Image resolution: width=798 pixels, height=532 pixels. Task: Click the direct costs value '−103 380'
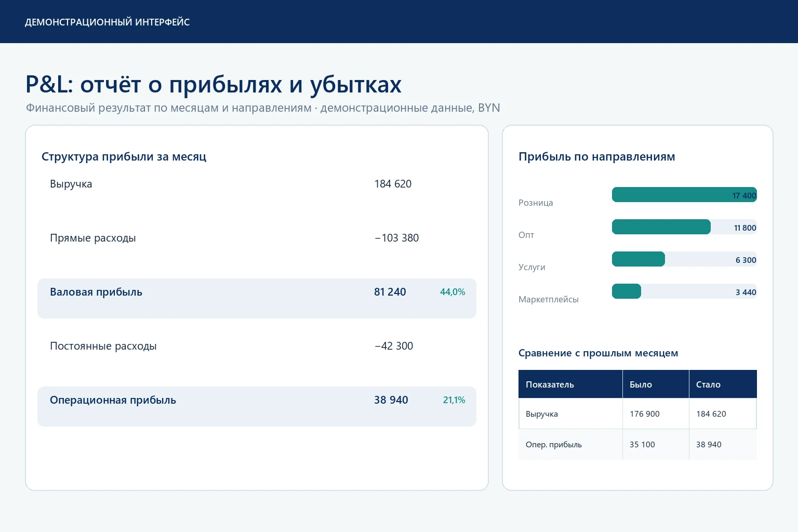click(396, 238)
